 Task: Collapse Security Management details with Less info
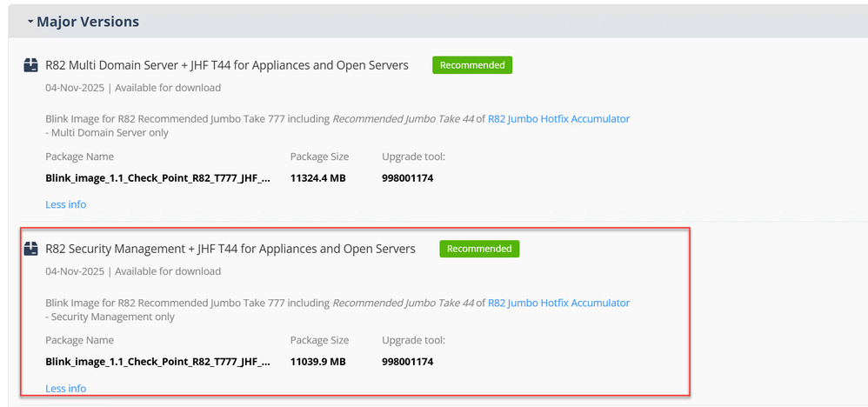pyautogui.click(x=65, y=389)
